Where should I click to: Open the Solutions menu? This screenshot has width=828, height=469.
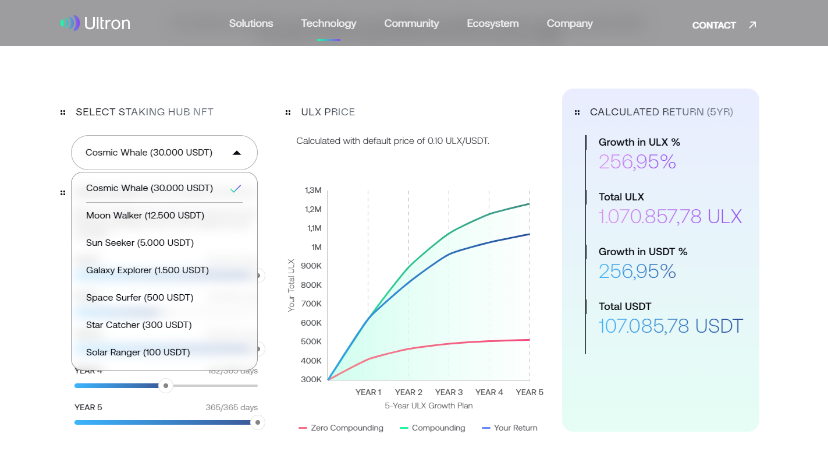pos(251,23)
